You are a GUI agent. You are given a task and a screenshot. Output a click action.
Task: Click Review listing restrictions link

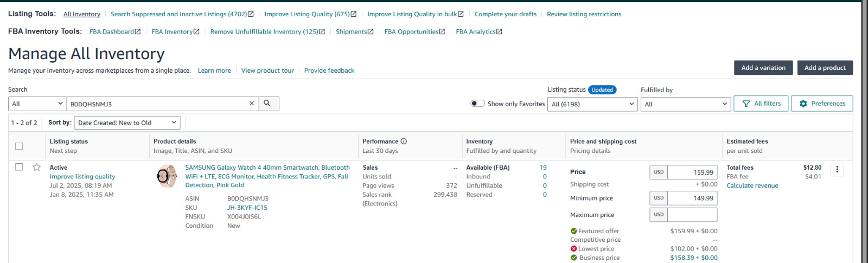[584, 14]
